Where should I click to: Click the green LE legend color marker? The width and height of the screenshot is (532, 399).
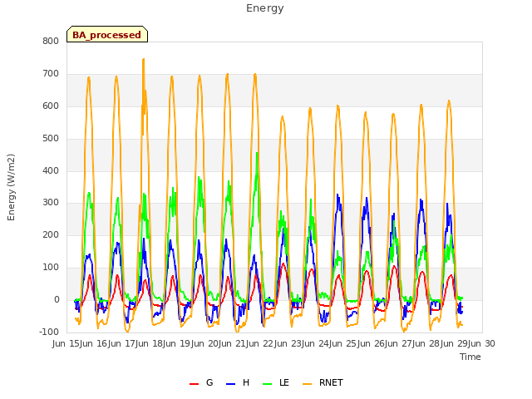pyautogui.click(x=268, y=384)
